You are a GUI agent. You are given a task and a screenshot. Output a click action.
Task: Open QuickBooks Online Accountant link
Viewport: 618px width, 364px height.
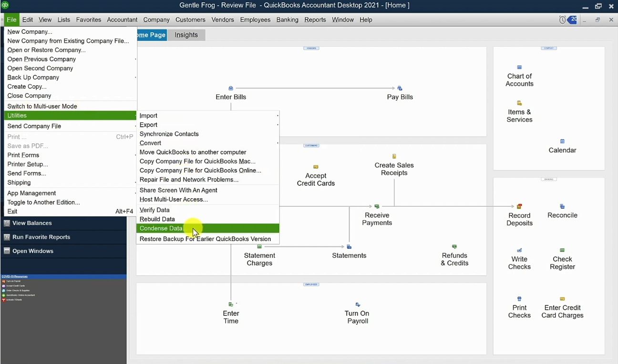(21, 295)
